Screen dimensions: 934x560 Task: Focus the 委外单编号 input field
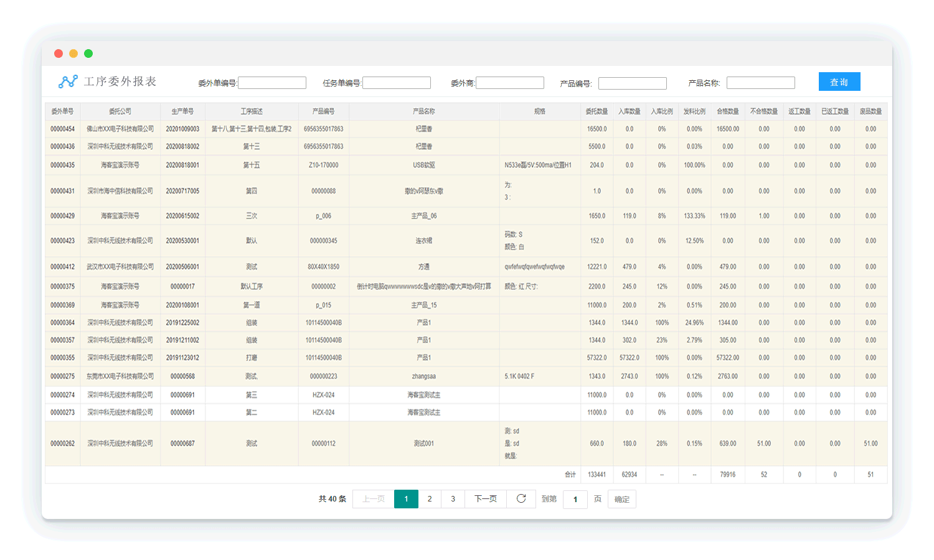[272, 83]
